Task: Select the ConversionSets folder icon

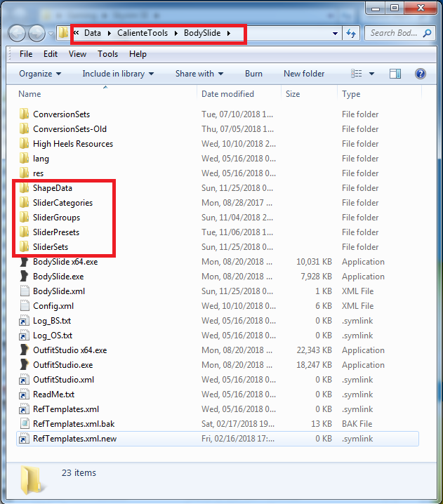Action: pos(24,114)
